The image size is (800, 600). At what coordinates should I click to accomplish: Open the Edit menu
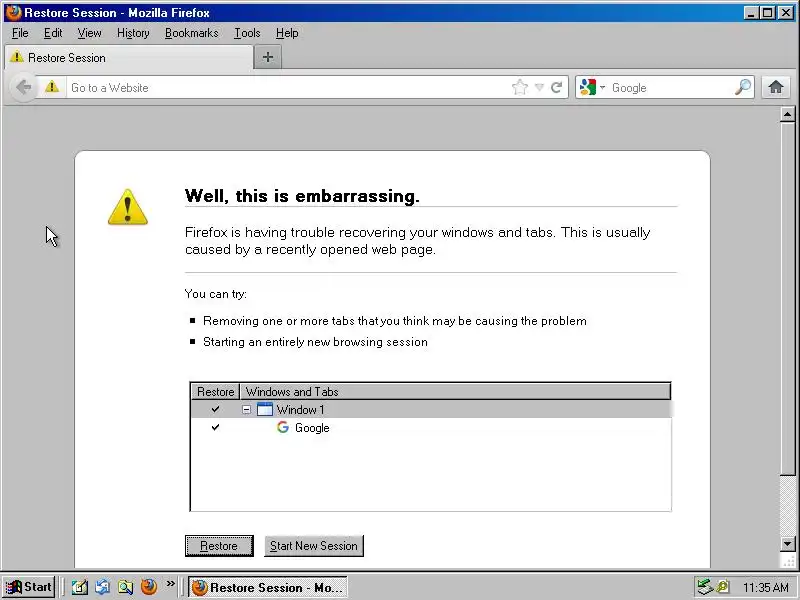tap(53, 33)
